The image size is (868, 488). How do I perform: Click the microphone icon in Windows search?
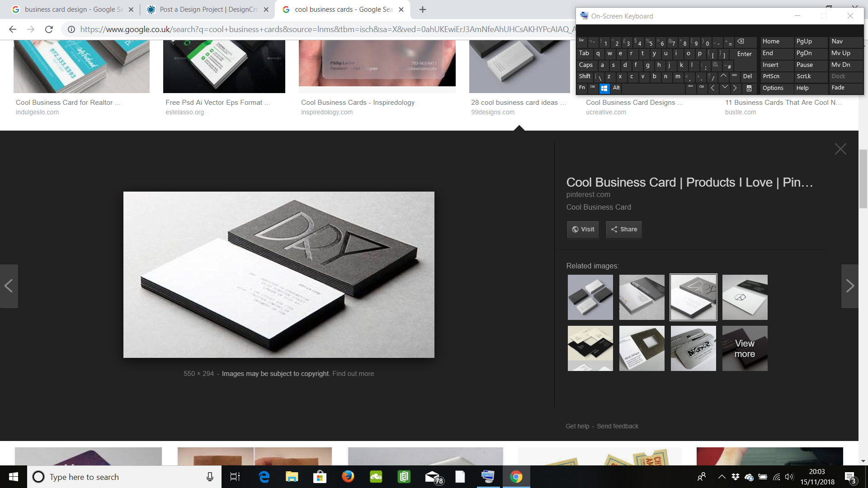coord(210,477)
